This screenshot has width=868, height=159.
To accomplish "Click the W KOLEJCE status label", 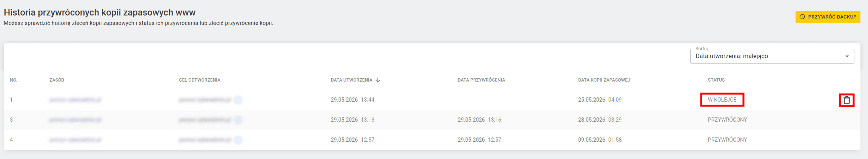I will coord(722,100).
